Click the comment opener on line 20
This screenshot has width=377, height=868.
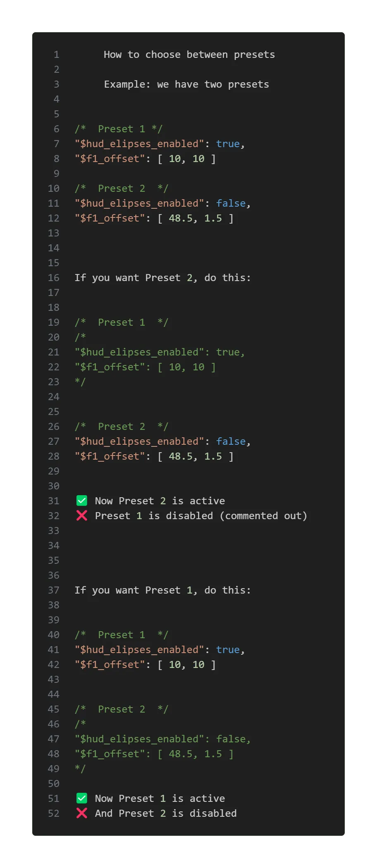point(80,337)
